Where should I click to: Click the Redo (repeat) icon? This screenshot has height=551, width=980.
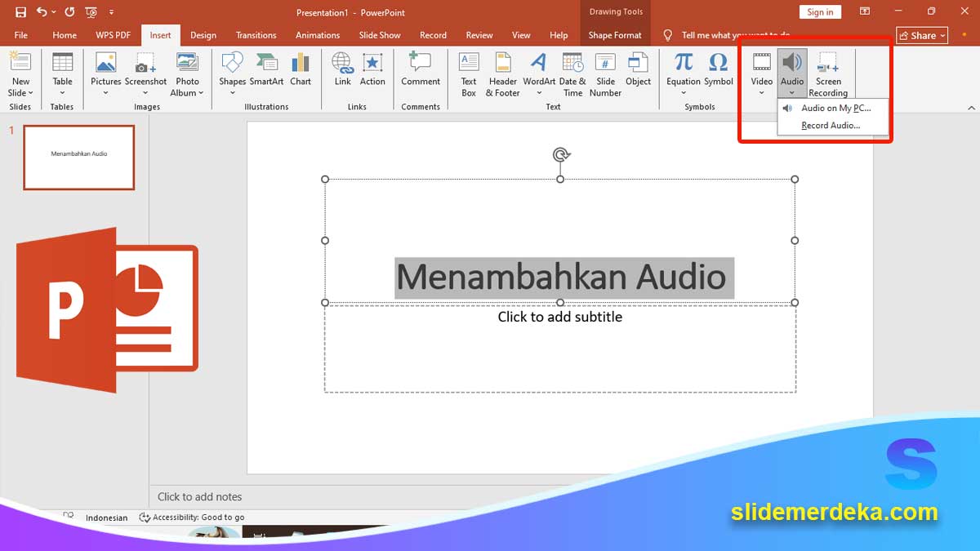pos(69,12)
